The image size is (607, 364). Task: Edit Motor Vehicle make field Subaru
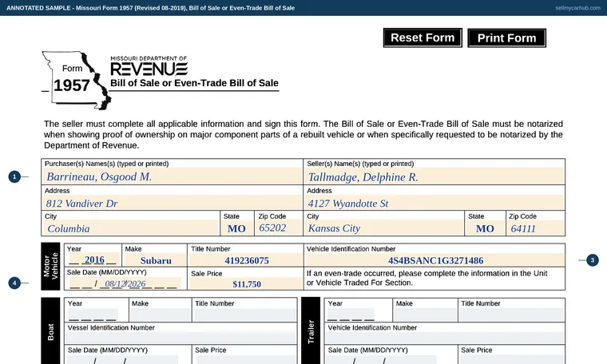tap(155, 260)
